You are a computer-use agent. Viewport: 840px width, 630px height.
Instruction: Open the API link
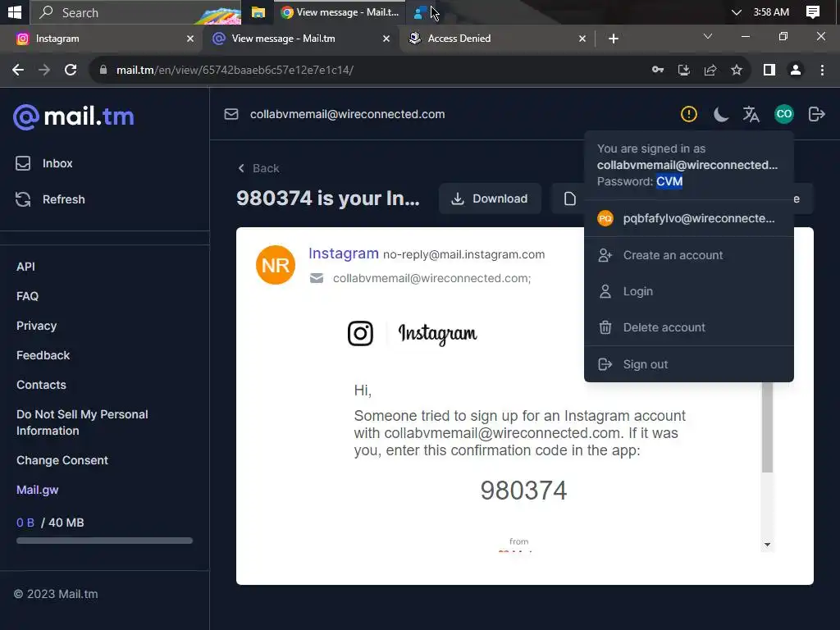[25, 267]
